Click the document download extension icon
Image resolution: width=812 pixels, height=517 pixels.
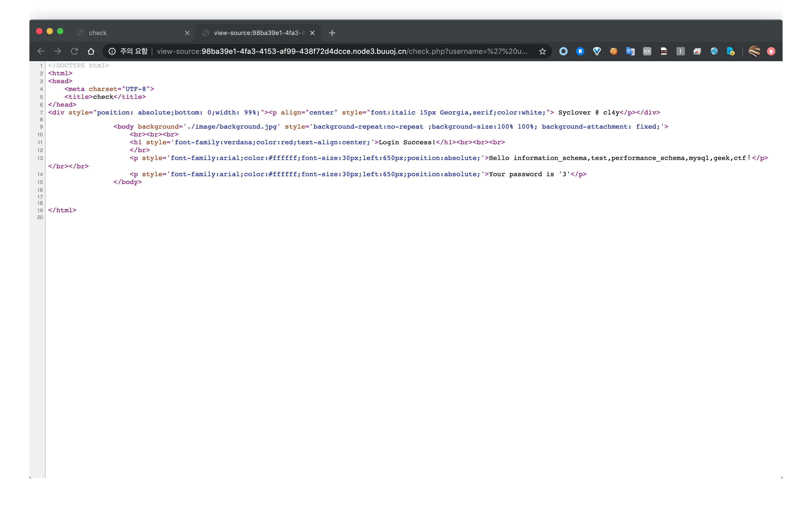[730, 51]
